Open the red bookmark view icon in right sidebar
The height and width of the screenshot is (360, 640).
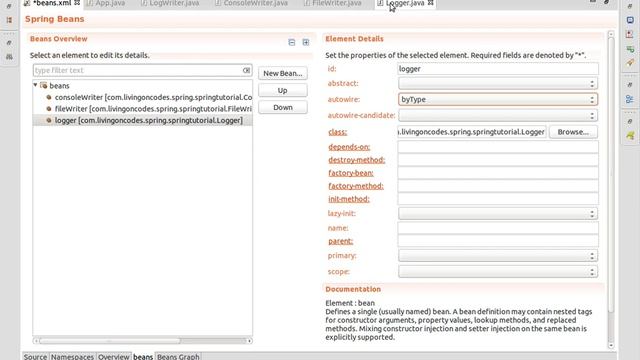[x=630, y=35]
